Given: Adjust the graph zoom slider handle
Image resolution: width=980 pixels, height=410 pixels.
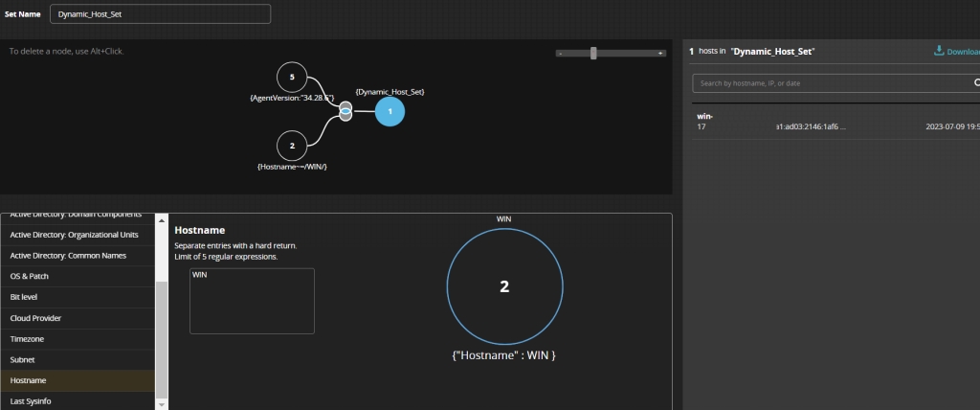Looking at the screenshot, I should (593, 54).
